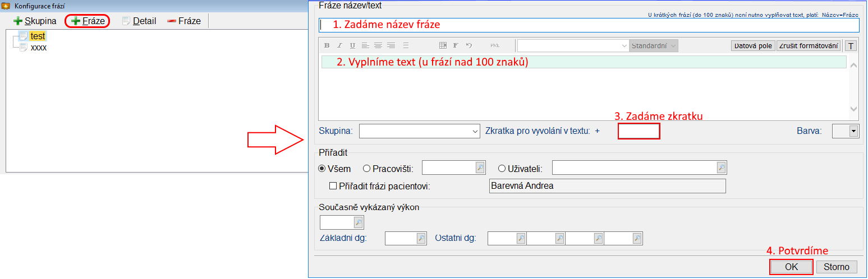Enable Přiřadit frázi pacientovi checkbox

click(x=333, y=186)
